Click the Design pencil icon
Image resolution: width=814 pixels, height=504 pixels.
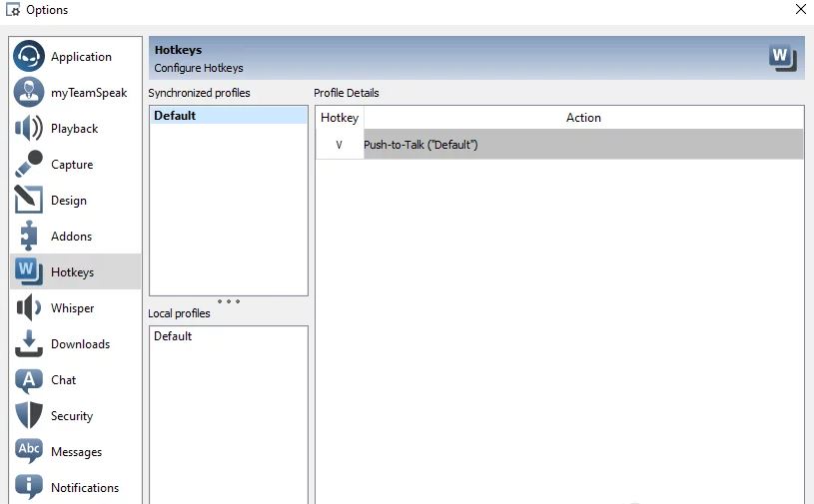coord(29,200)
